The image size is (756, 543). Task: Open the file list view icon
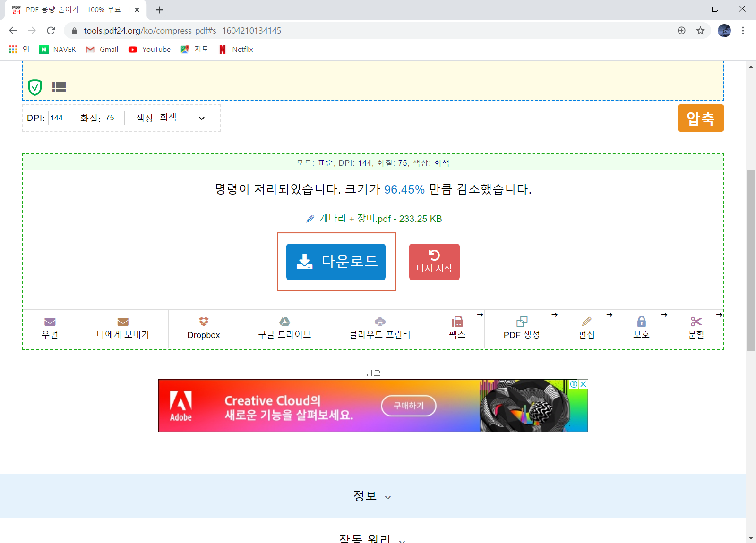[x=59, y=87]
